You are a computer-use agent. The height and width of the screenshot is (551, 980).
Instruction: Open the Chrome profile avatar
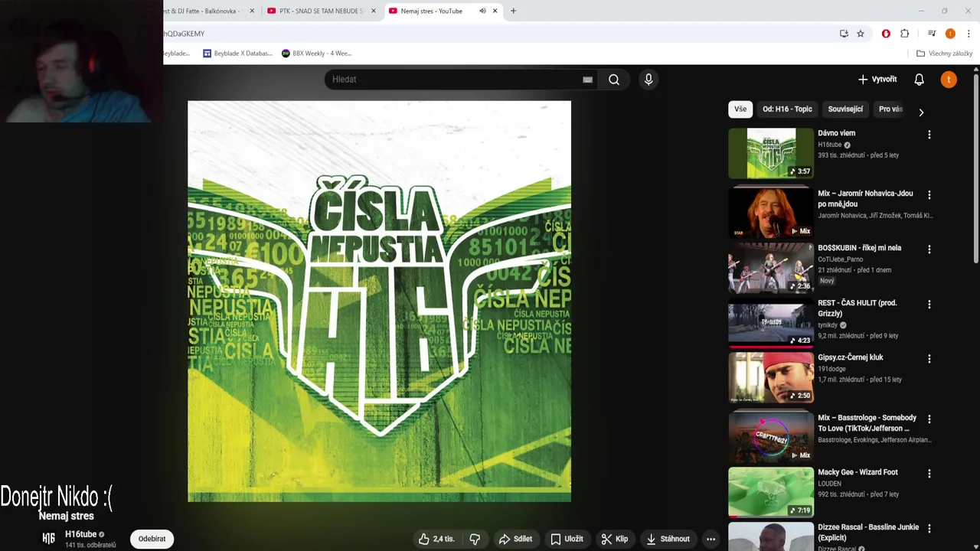[x=950, y=34]
